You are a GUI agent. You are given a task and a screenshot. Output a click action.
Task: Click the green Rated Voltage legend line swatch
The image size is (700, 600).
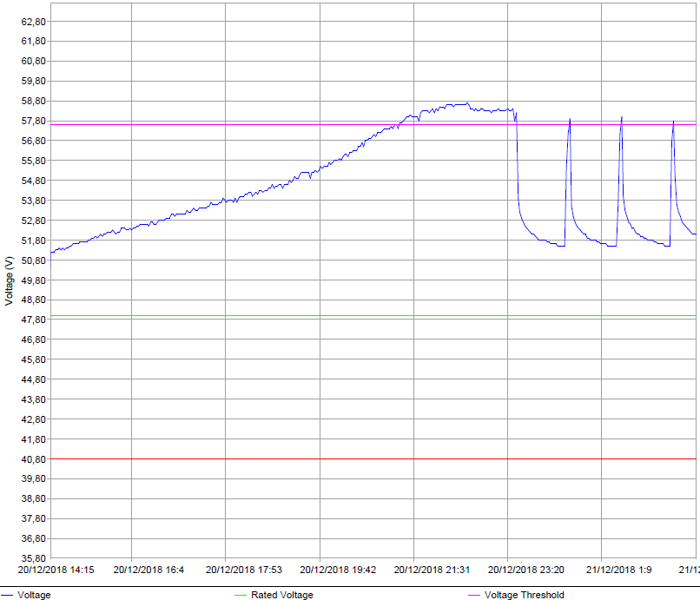(241, 595)
